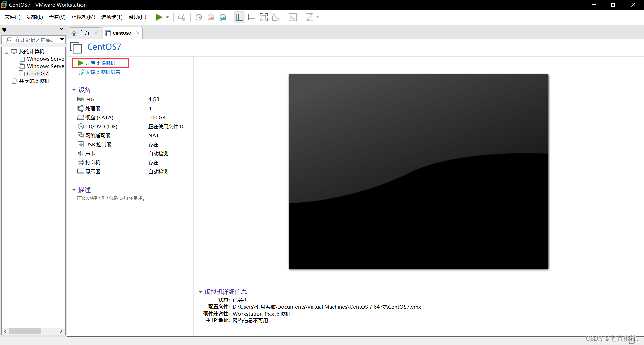Screen dimensions: 644x345
Task: Toggle the library sidebar view
Action: [239, 17]
